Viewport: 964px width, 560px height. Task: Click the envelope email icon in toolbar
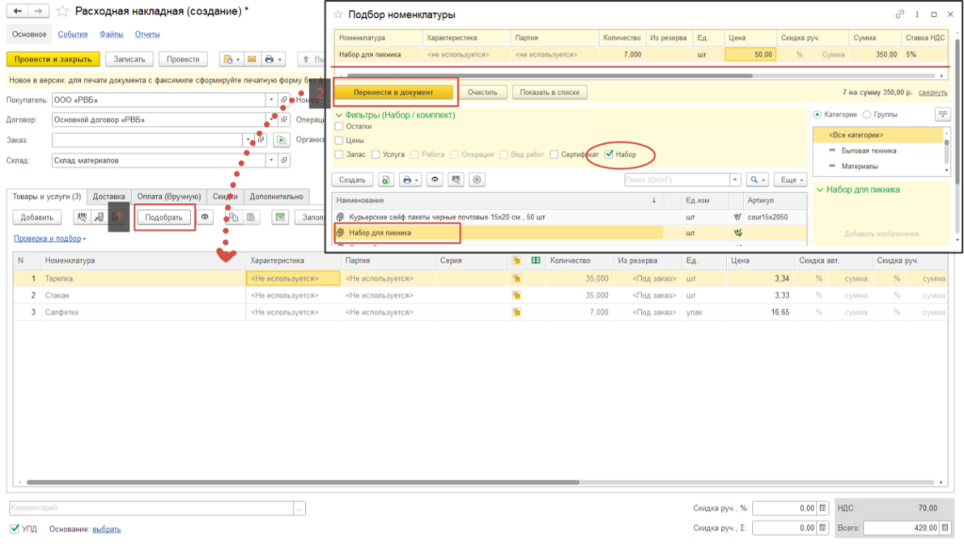[250, 59]
